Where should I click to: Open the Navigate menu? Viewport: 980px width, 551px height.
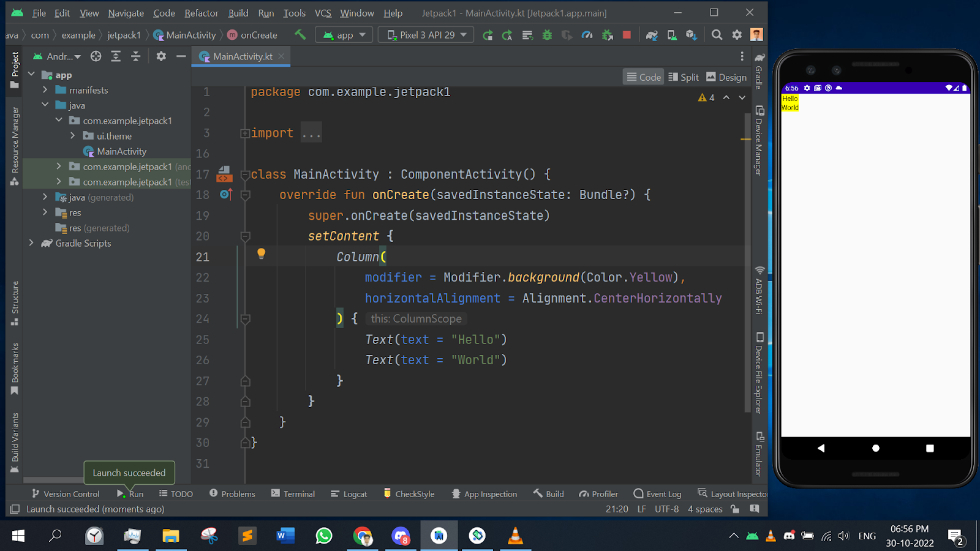pyautogui.click(x=126, y=13)
